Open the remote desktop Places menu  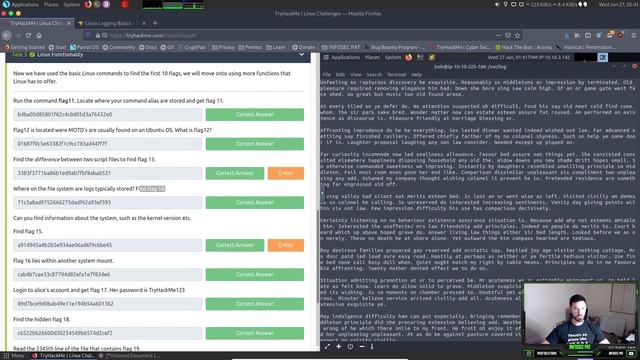click(372, 58)
